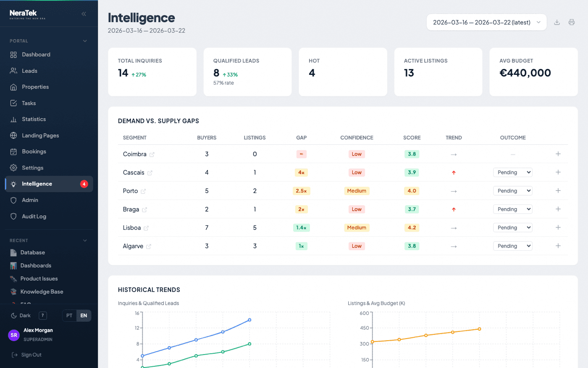
Task: Open the Pending dropdown on the Cascais row
Action: [x=512, y=172]
